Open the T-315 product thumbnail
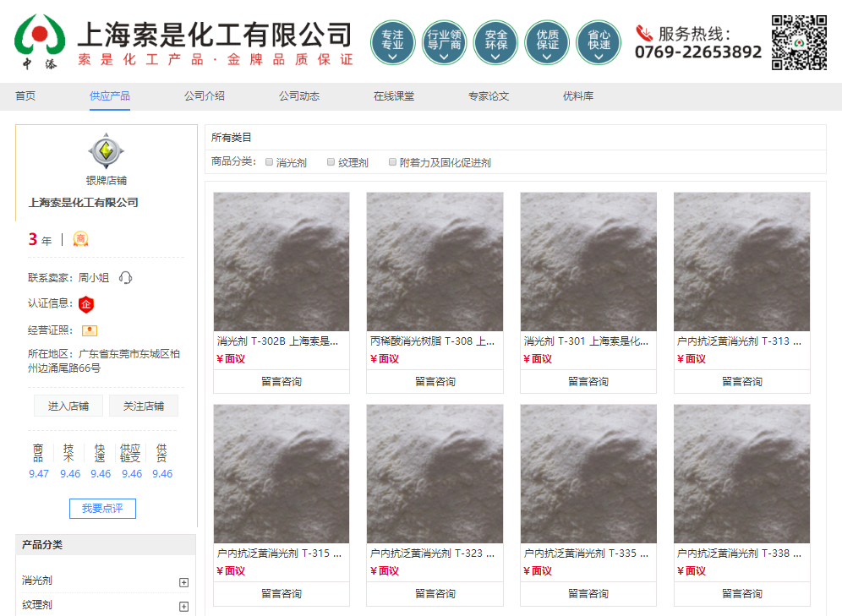This screenshot has height=616, width=842. tap(282, 474)
